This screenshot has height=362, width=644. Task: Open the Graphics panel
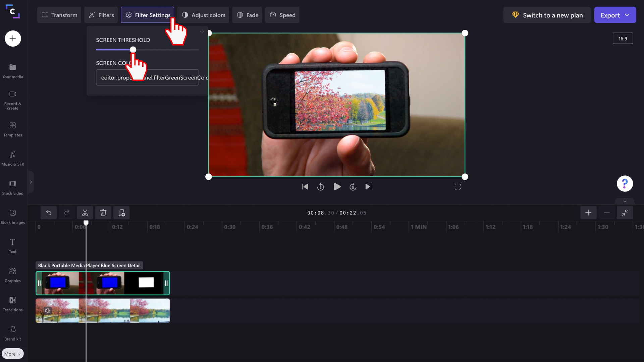12,274
